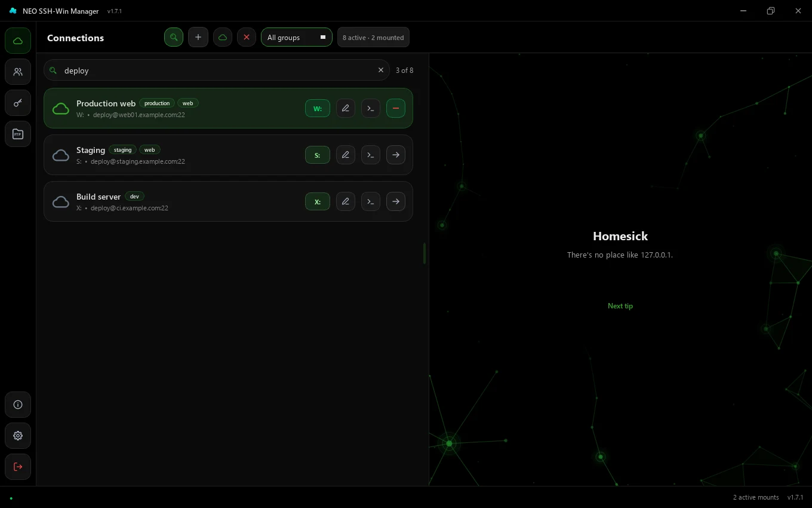Open the Users sidebar icon

18,72
